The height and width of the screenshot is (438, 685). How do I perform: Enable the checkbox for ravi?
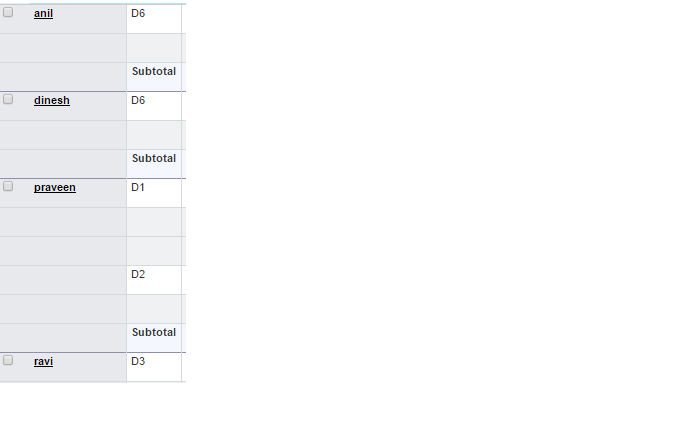coord(8,360)
